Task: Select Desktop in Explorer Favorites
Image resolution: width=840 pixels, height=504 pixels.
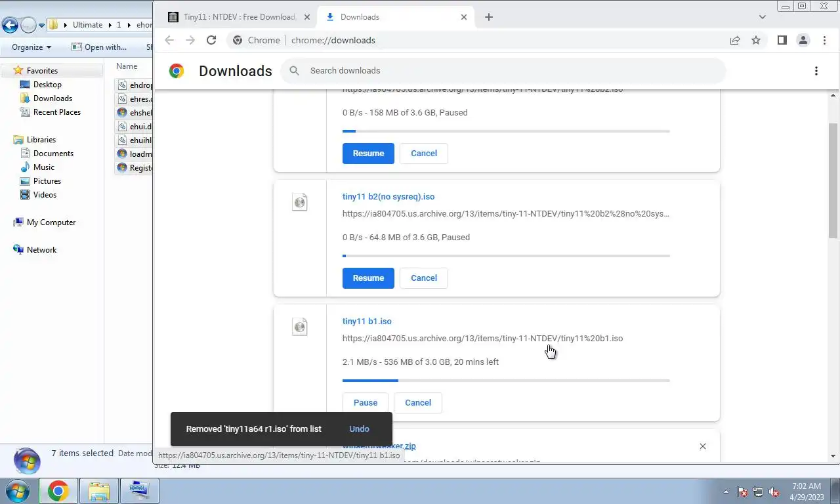Action: (47, 85)
